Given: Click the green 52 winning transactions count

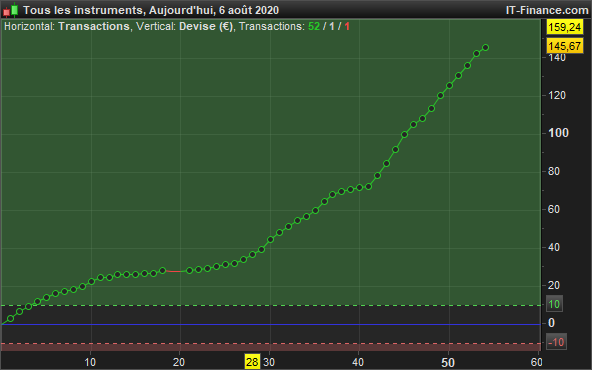Looking at the screenshot, I should pos(314,26).
